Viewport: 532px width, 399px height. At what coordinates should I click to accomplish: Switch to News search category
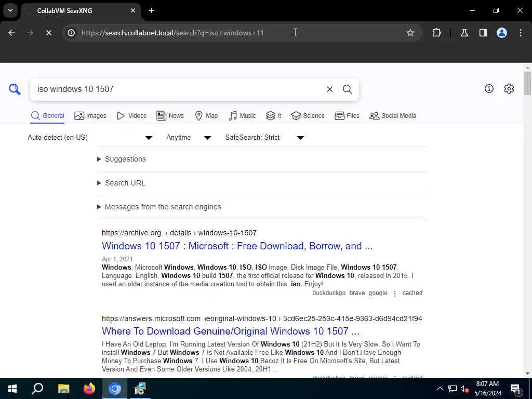[170, 116]
